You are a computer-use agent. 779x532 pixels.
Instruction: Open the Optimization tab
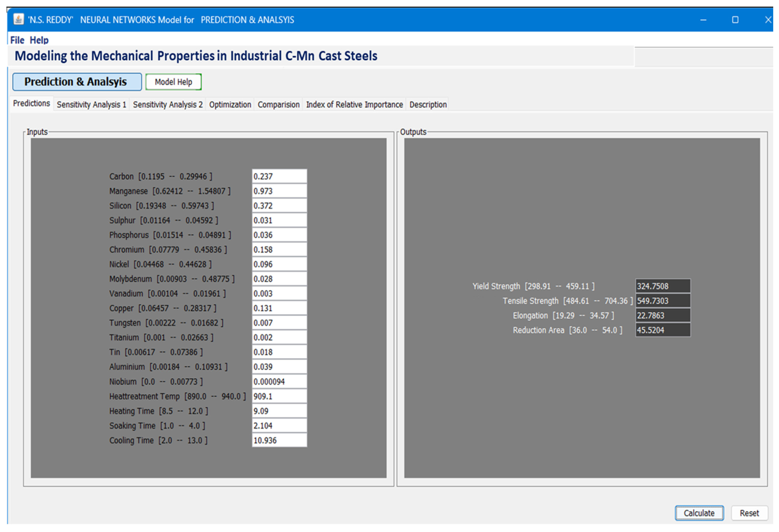tap(230, 105)
